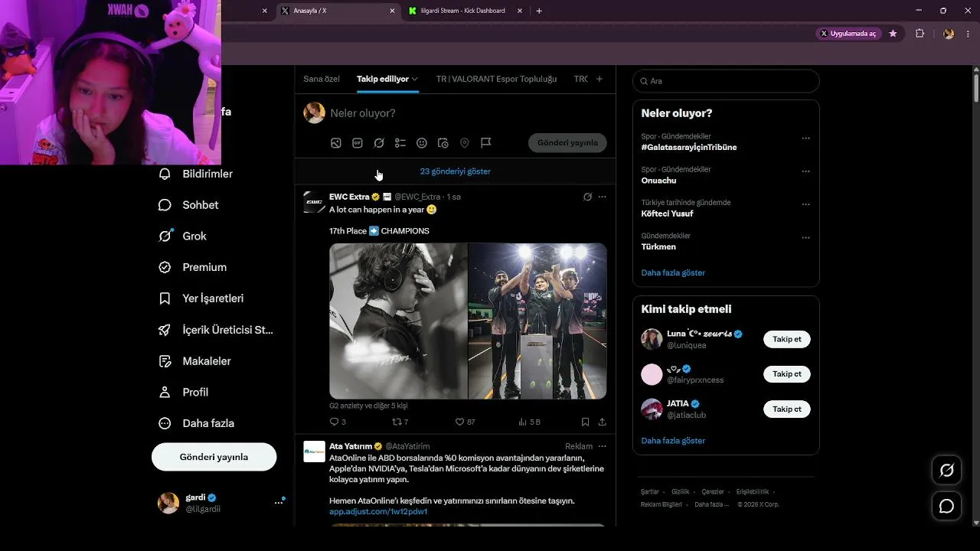Show more trends under Neler oluyor
The height and width of the screenshot is (551, 980).
[673, 272]
